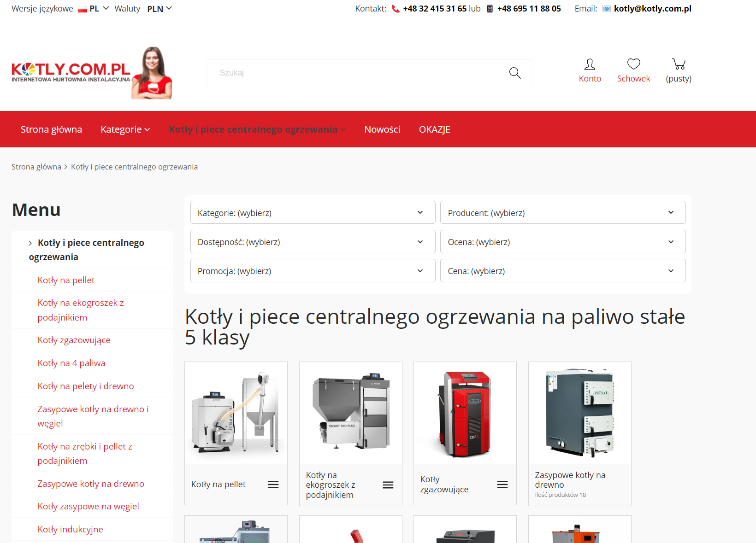This screenshot has width=756, height=543.
Task: Open the Konto account icon
Action: (590, 64)
